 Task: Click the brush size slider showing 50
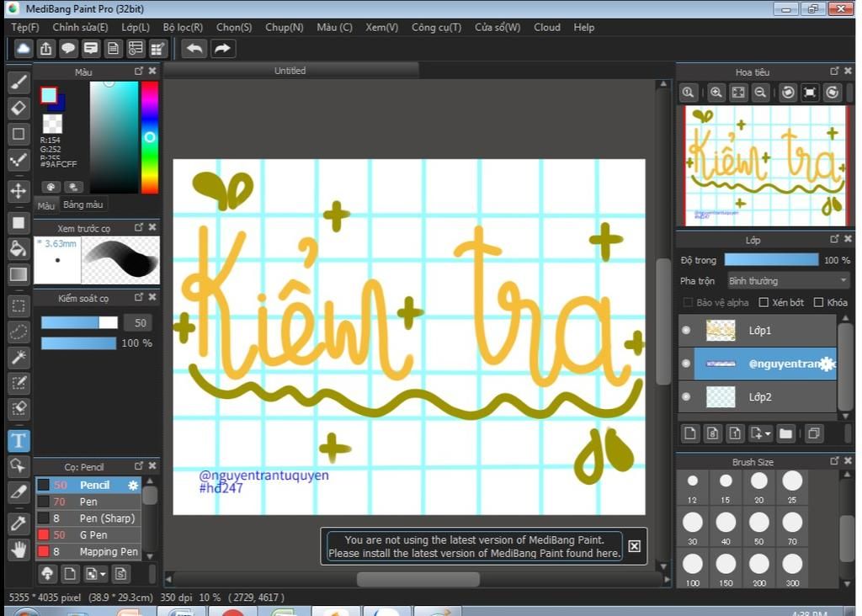click(x=79, y=322)
